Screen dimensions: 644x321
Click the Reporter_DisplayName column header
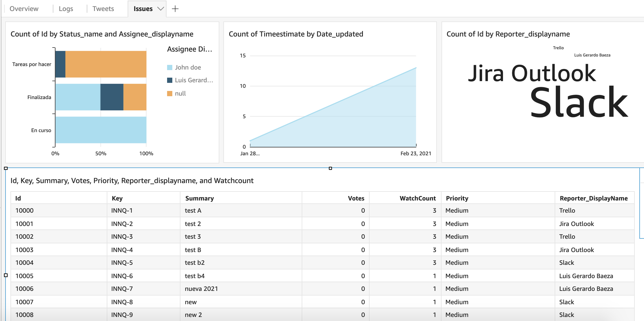pos(594,198)
